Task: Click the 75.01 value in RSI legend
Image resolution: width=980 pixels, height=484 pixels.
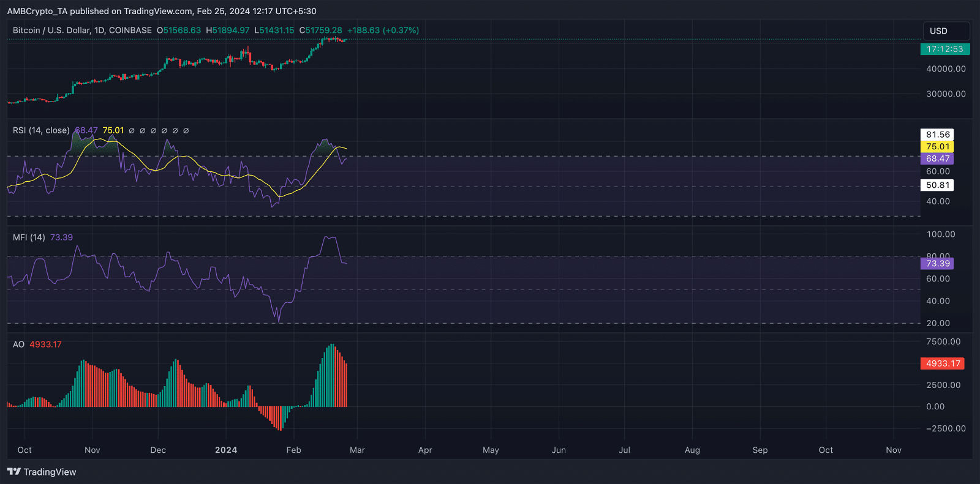Action: tap(113, 130)
